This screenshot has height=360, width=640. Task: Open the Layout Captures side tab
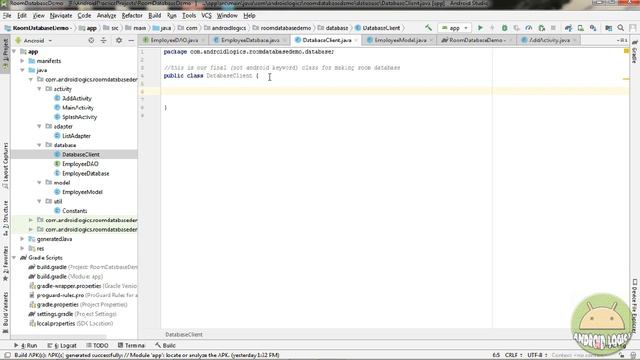pyautogui.click(x=5, y=166)
